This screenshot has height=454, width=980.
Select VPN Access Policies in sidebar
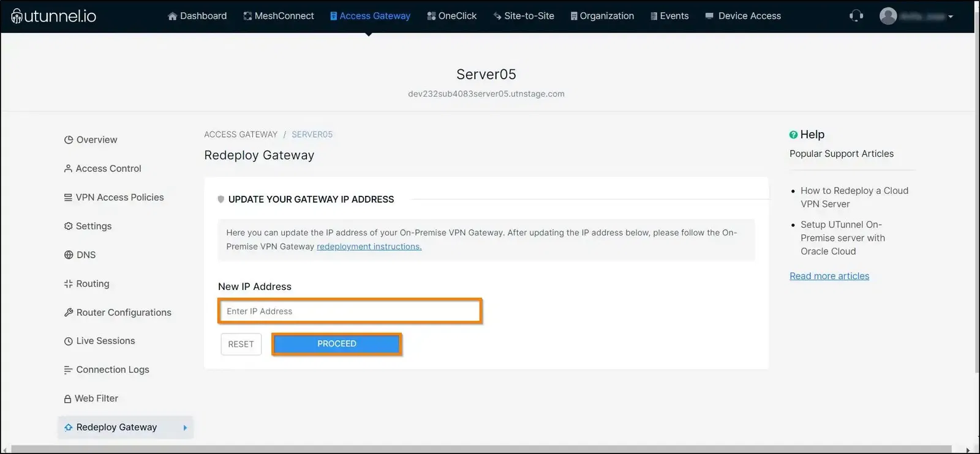tap(120, 197)
